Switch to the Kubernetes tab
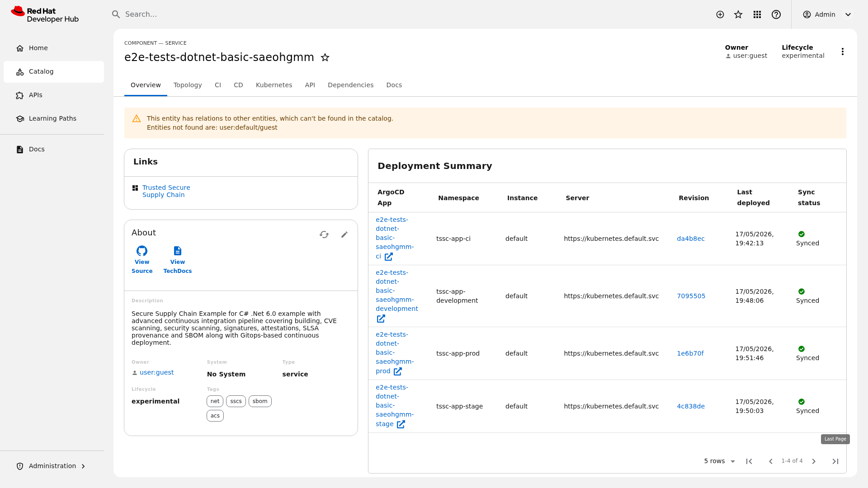Screen dimensions: 868x488 (274, 85)
